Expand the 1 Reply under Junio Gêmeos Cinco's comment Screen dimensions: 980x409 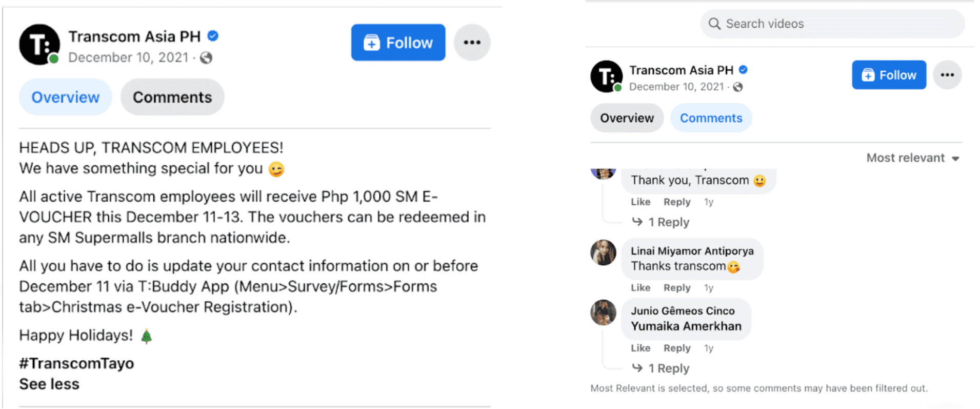pos(661,368)
